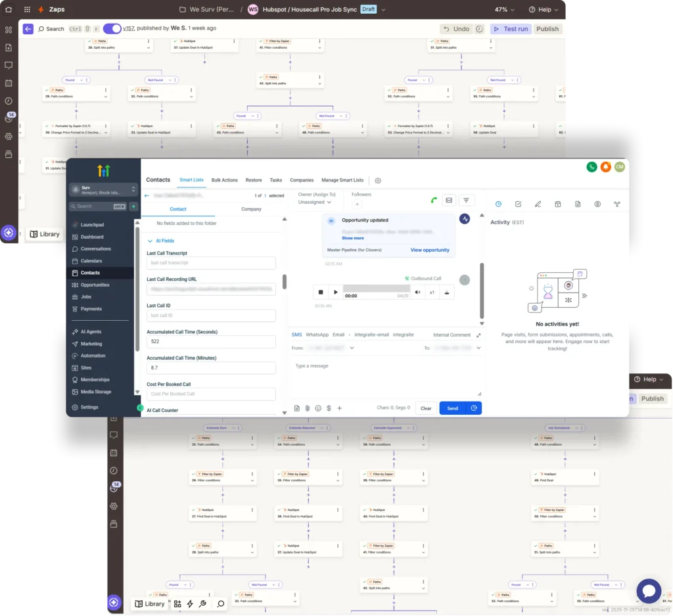
Task: Mute the call recording speaker icon
Action: [417, 292]
